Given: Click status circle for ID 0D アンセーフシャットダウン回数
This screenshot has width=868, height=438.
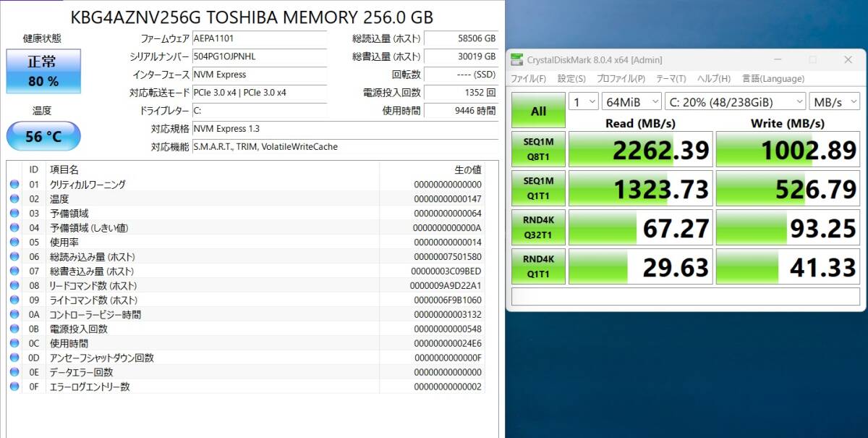Looking at the screenshot, I should click(x=14, y=358).
